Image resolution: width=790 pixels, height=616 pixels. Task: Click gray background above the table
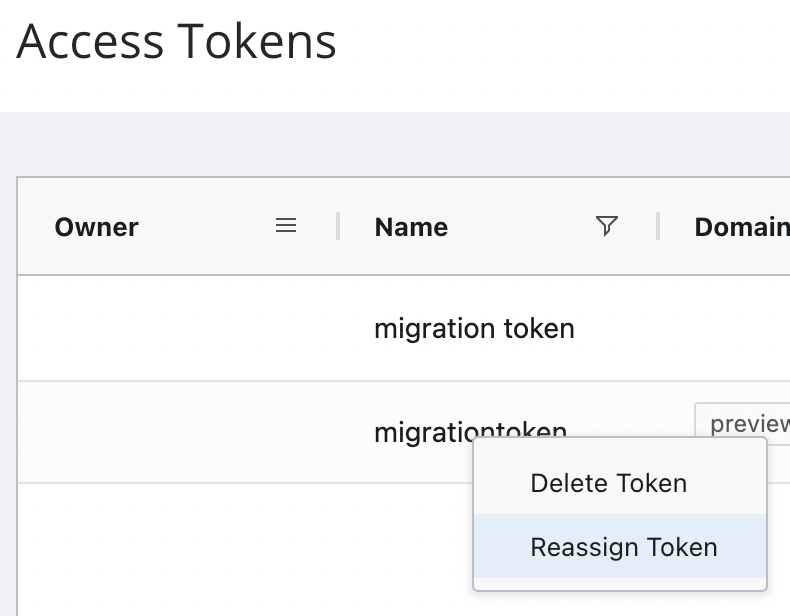pos(400,145)
